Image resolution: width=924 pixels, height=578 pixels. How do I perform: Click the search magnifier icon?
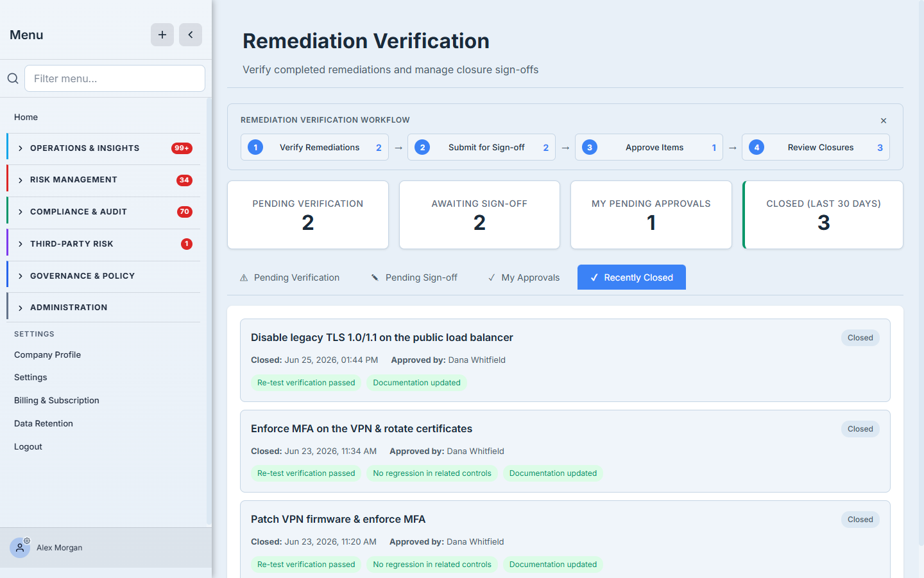click(x=13, y=78)
